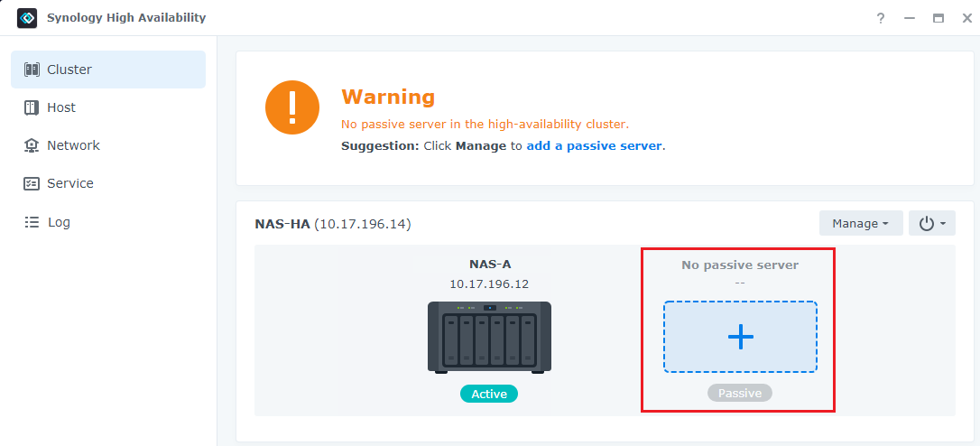Screen dimensions: 980x446
Task: Show the Log tab
Action: pyautogui.click(x=59, y=222)
